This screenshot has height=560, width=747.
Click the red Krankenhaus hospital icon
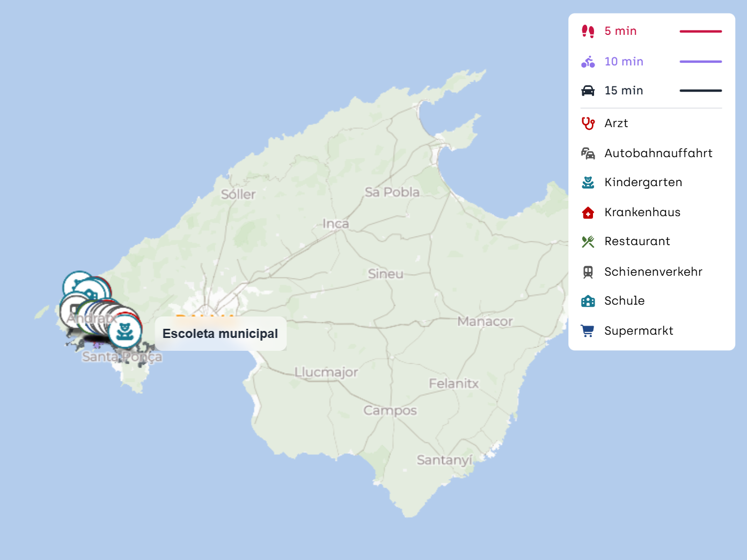[x=588, y=212]
